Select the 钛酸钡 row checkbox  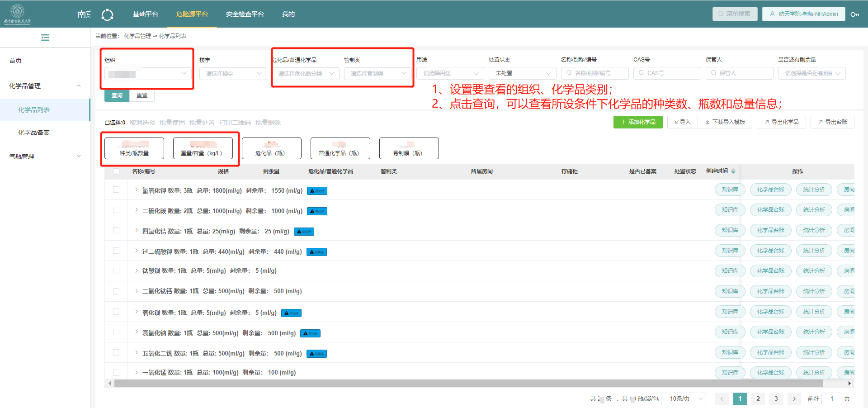[116, 271]
